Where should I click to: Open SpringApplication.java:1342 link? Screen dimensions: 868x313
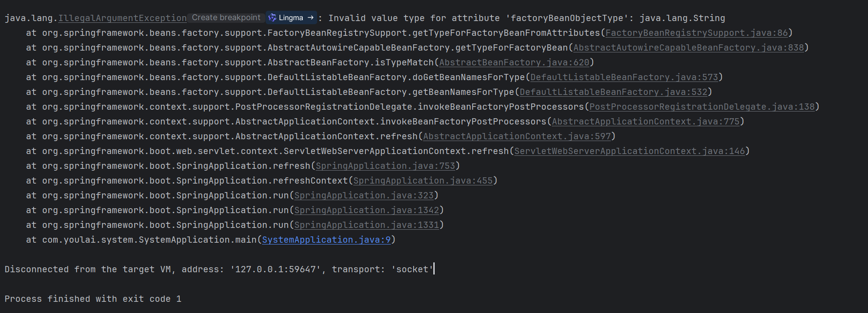click(366, 210)
